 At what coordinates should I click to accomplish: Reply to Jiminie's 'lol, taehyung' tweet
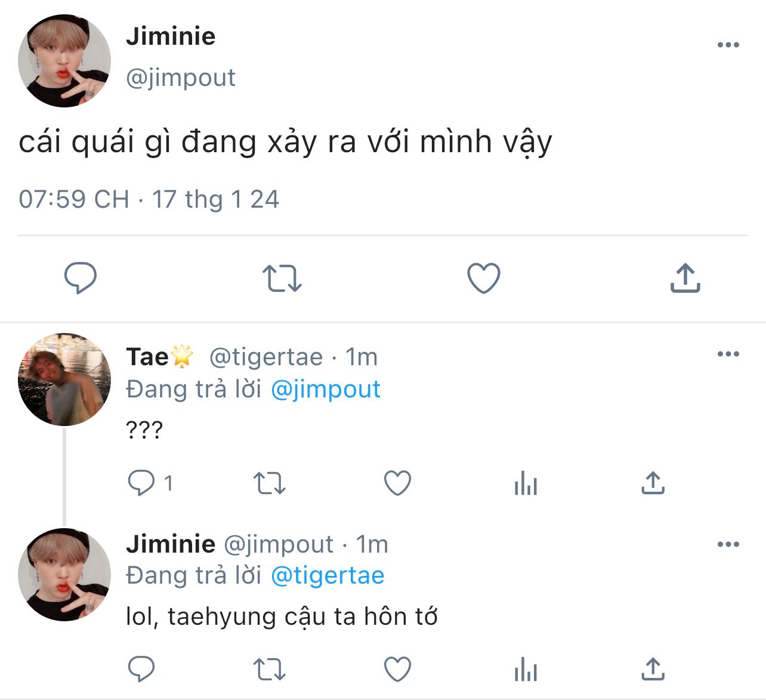pos(141,670)
